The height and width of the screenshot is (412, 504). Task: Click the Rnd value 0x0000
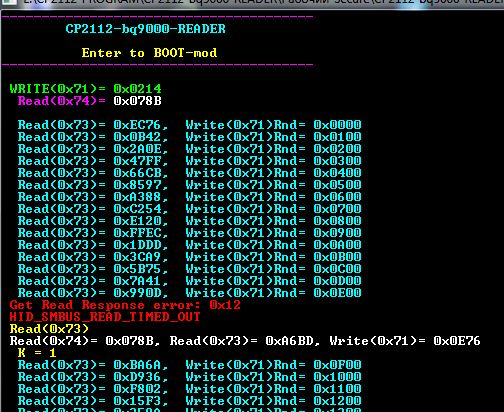337,125
